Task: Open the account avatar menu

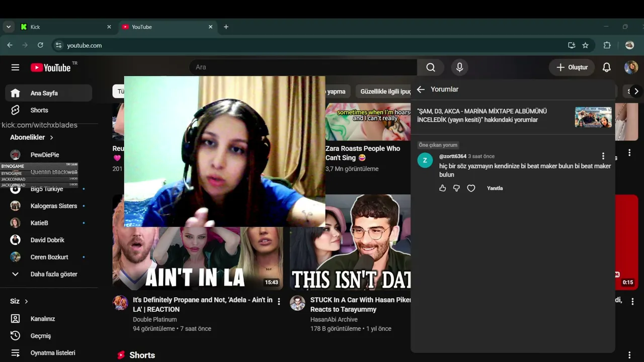Action: [x=631, y=67]
